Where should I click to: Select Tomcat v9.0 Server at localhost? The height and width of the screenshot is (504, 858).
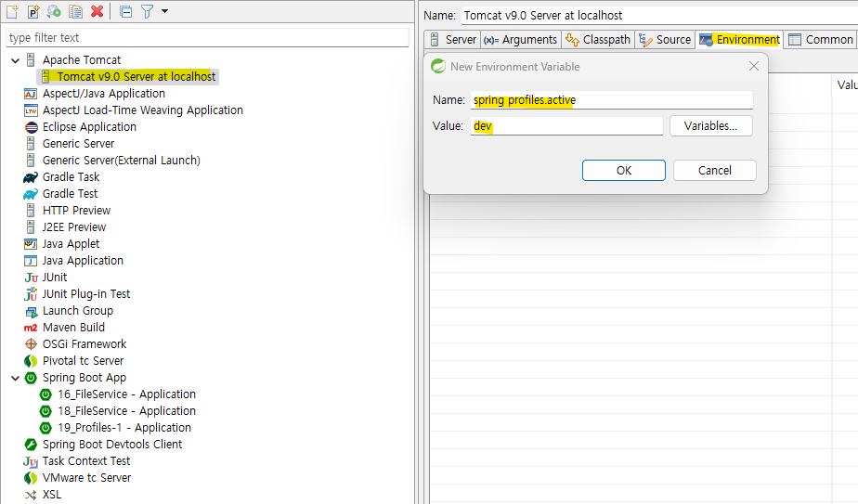pos(136,77)
